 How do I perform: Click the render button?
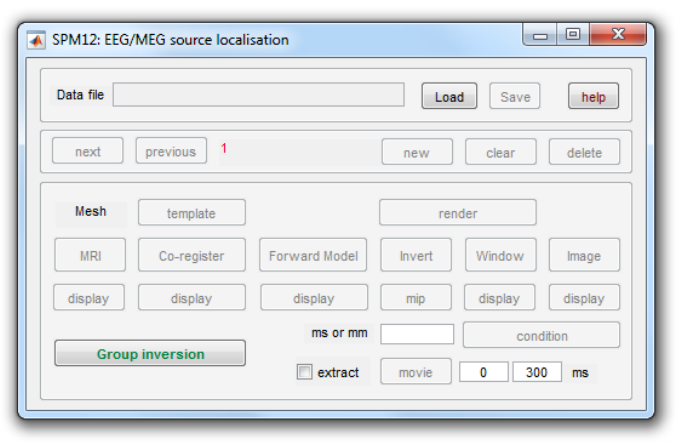(458, 212)
